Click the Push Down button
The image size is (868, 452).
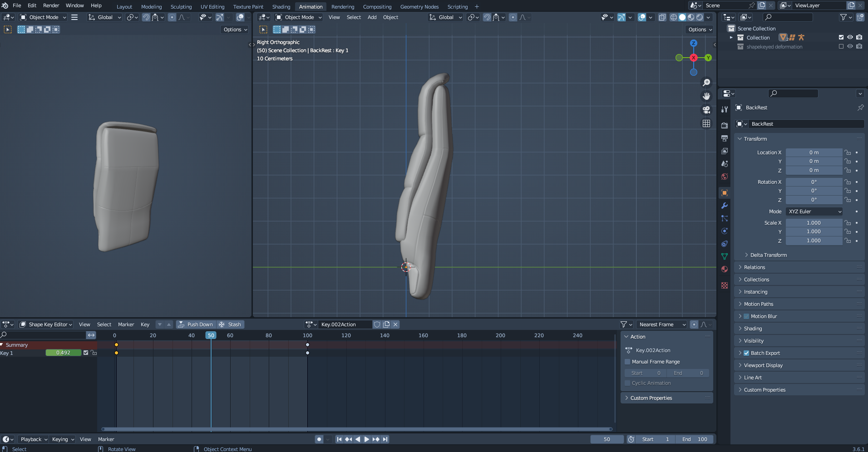(196, 324)
